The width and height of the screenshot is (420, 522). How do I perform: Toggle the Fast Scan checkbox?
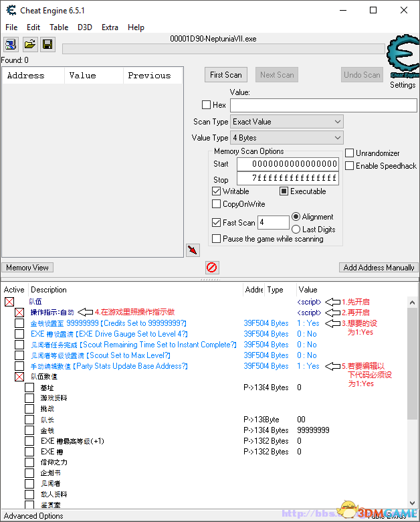point(216,222)
